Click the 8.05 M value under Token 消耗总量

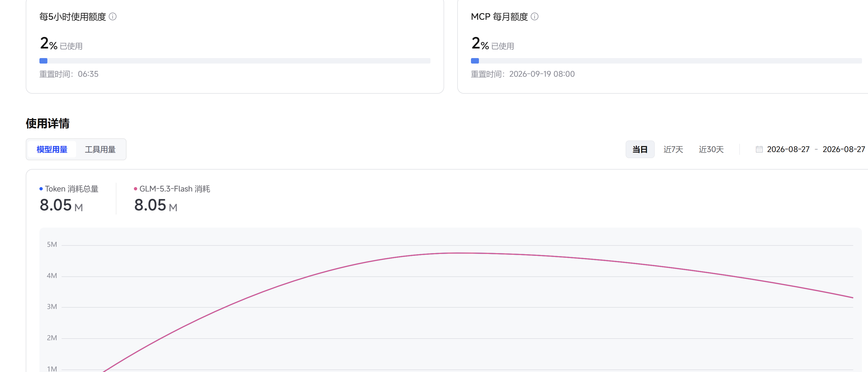click(x=61, y=205)
